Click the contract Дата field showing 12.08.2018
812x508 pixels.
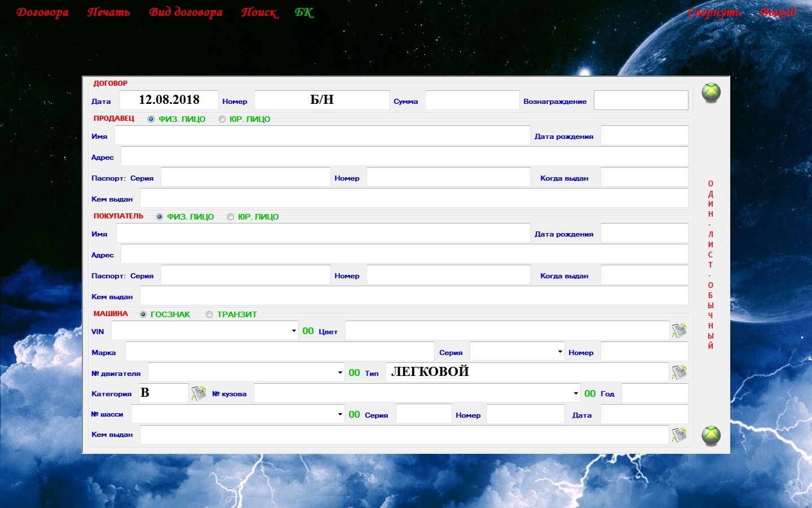click(169, 100)
